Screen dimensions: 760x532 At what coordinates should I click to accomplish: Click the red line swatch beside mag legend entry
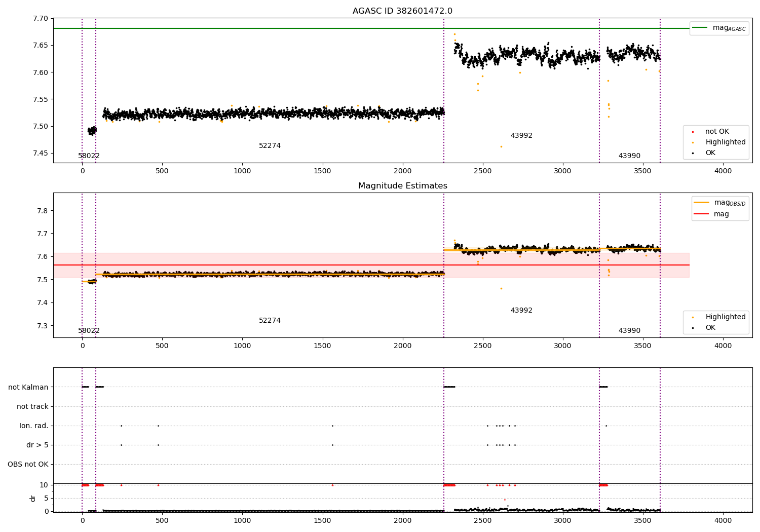[701, 214]
